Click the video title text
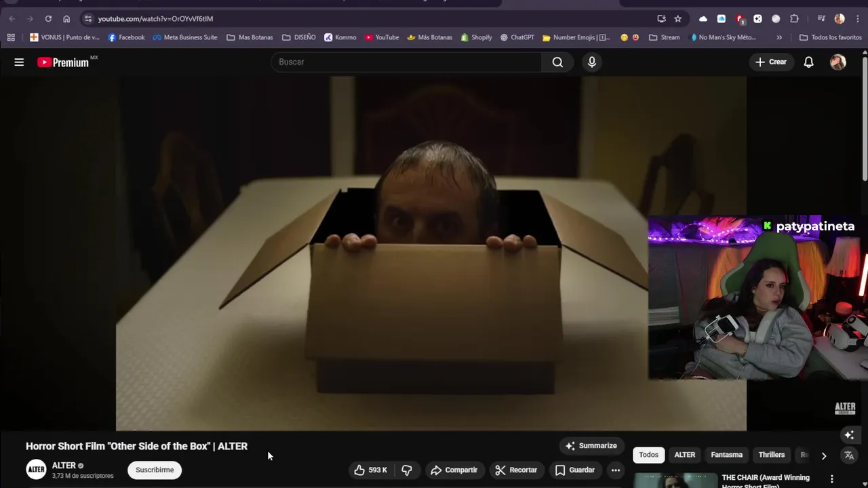The image size is (868, 488). pos(136,446)
